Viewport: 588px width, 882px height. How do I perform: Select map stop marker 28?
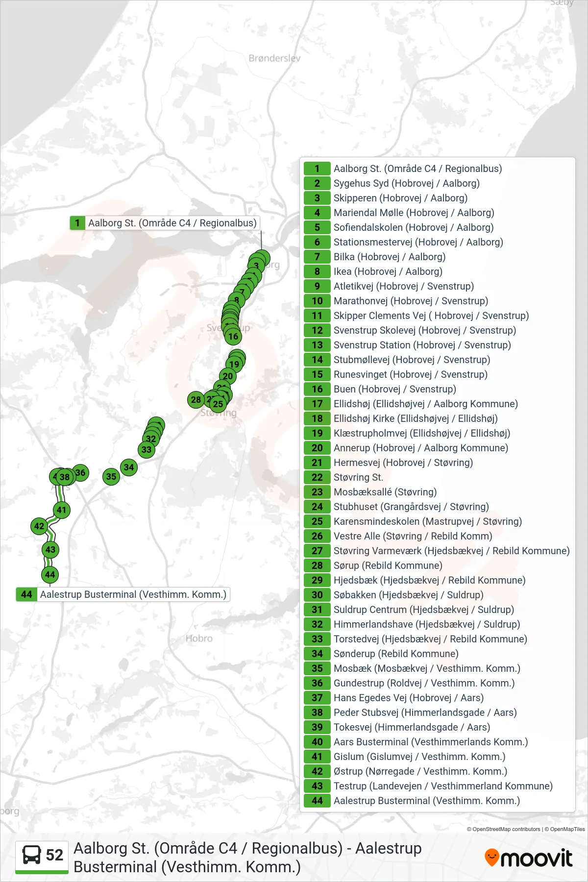pyautogui.click(x=196, y=399)
